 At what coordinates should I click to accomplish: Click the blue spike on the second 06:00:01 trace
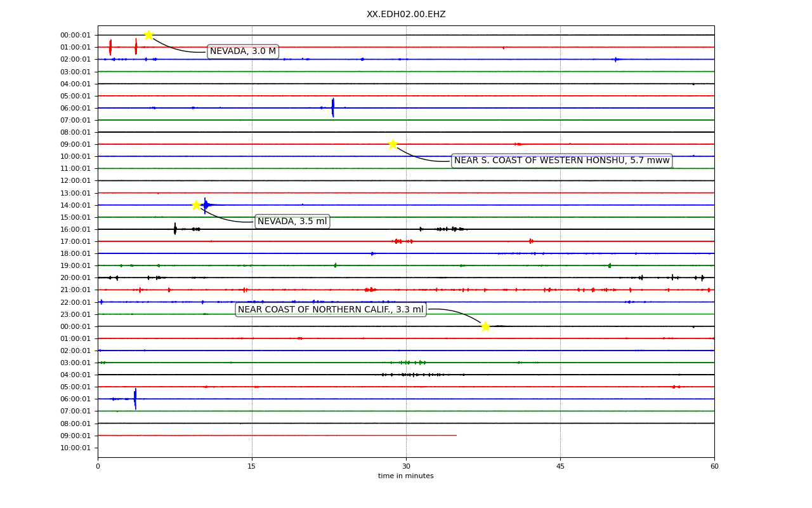click(x=135, y=399)
